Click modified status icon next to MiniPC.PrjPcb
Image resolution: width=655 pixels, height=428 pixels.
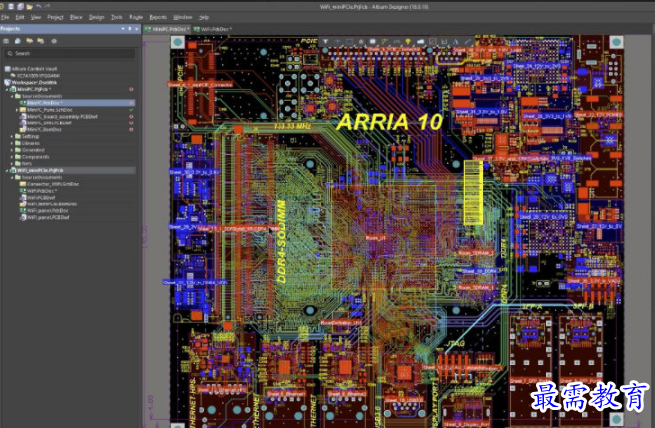tap(131, 89)
